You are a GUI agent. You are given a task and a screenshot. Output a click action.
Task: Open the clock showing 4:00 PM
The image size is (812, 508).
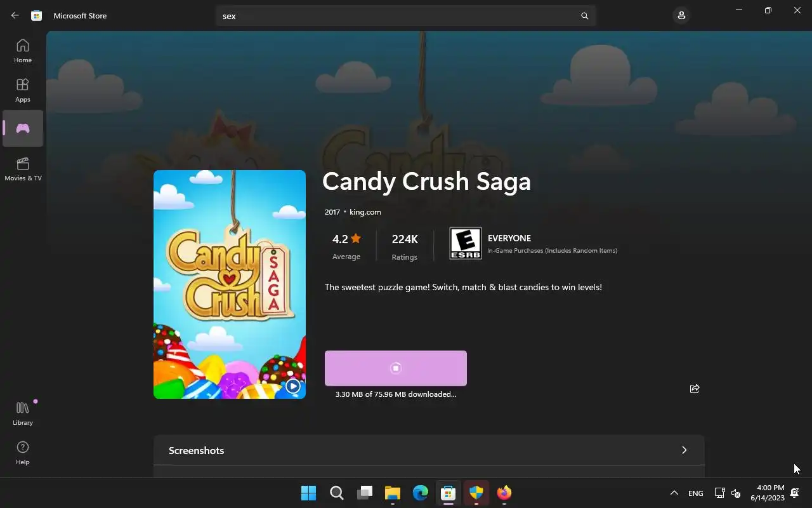click(x=768, y=493)
